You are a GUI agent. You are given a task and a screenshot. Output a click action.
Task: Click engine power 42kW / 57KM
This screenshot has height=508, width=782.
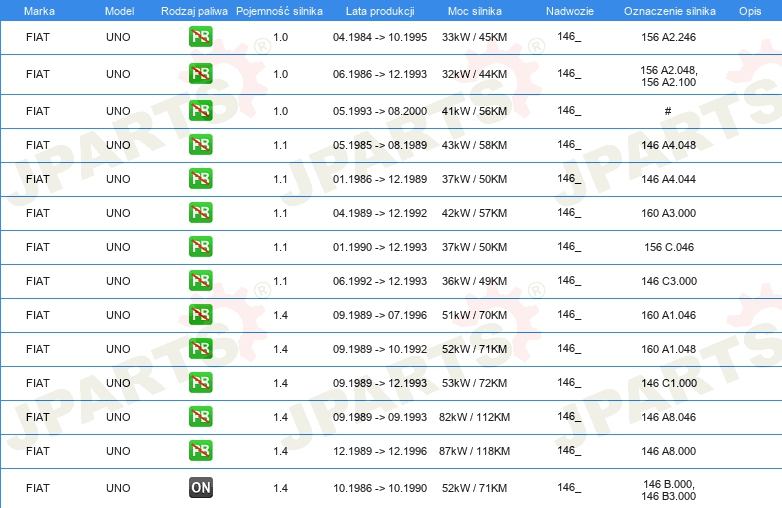[474, 213]
